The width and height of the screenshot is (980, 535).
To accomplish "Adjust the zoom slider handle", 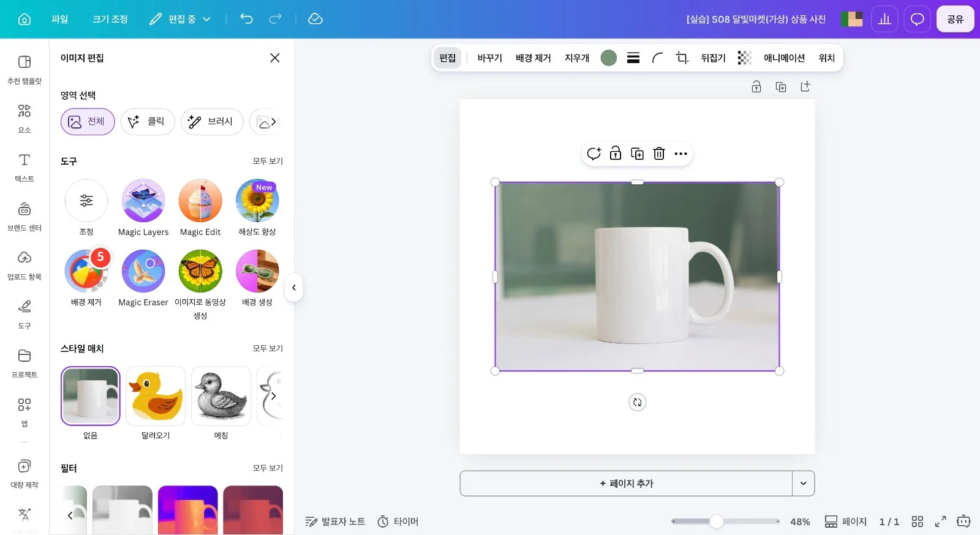I will click(717, 522).
